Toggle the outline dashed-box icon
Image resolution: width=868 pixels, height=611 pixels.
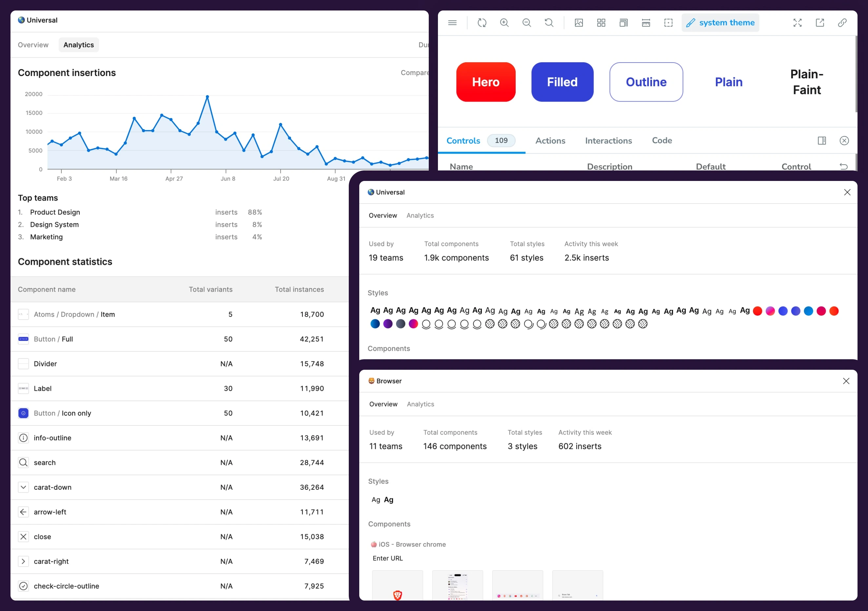[668, 23]
